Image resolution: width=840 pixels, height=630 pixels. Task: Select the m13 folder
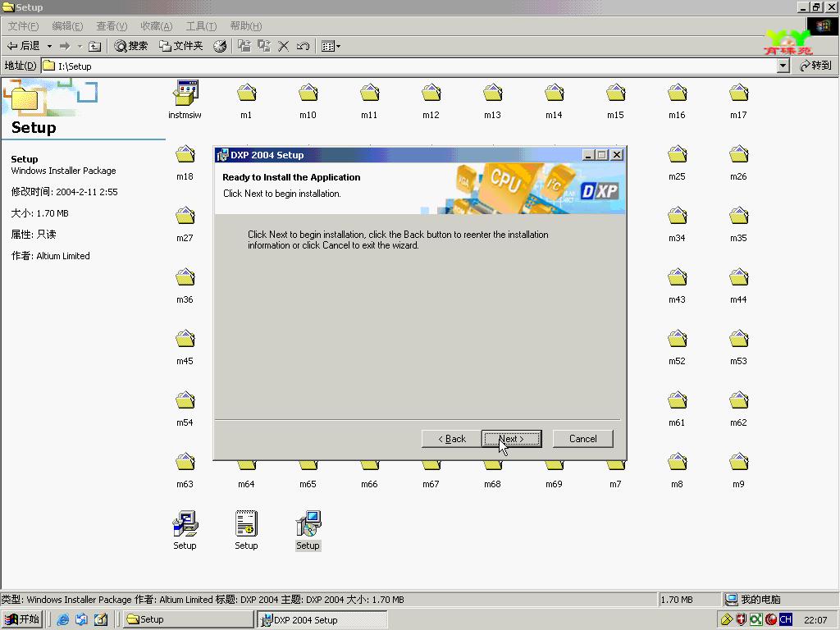[492, 100]
